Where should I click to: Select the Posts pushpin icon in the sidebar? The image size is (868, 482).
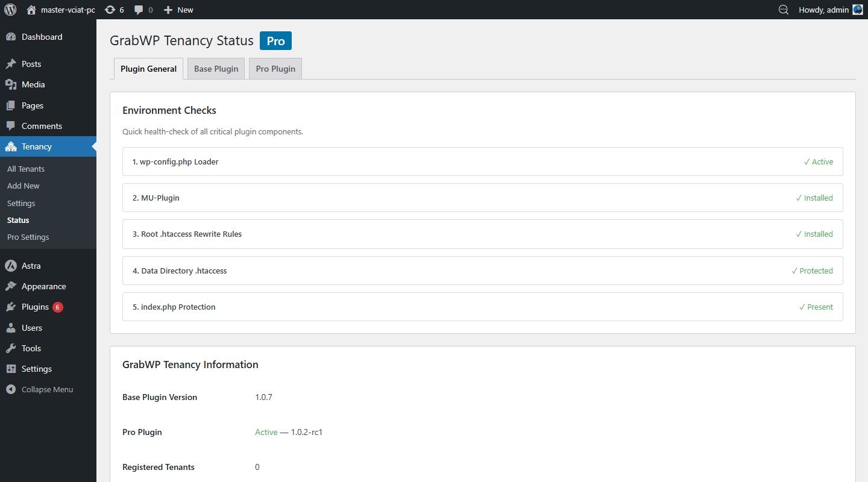pyautogui.click(x=11, y=63)
